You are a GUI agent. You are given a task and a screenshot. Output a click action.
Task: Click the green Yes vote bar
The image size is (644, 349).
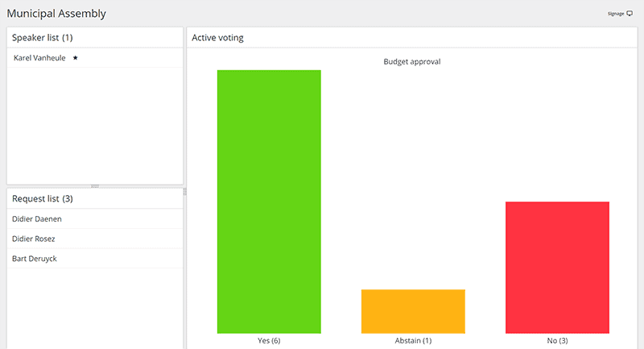pyautogui.click(x=269, y=202)
